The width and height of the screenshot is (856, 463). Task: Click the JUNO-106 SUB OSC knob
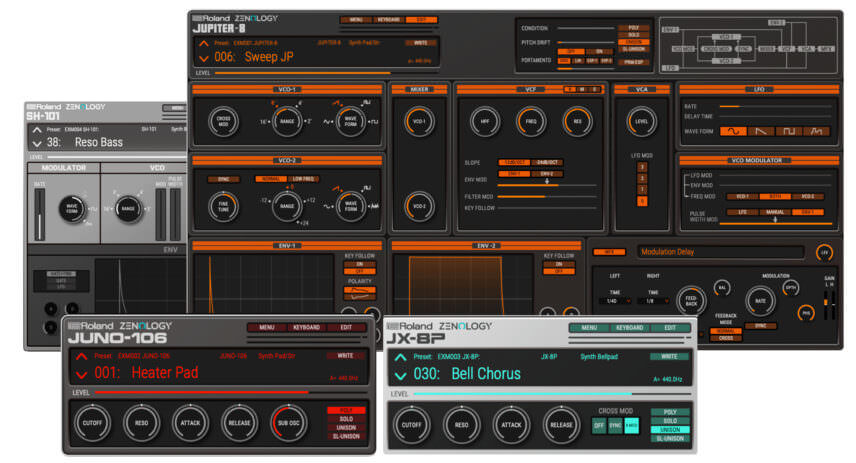tap(289, 423)
